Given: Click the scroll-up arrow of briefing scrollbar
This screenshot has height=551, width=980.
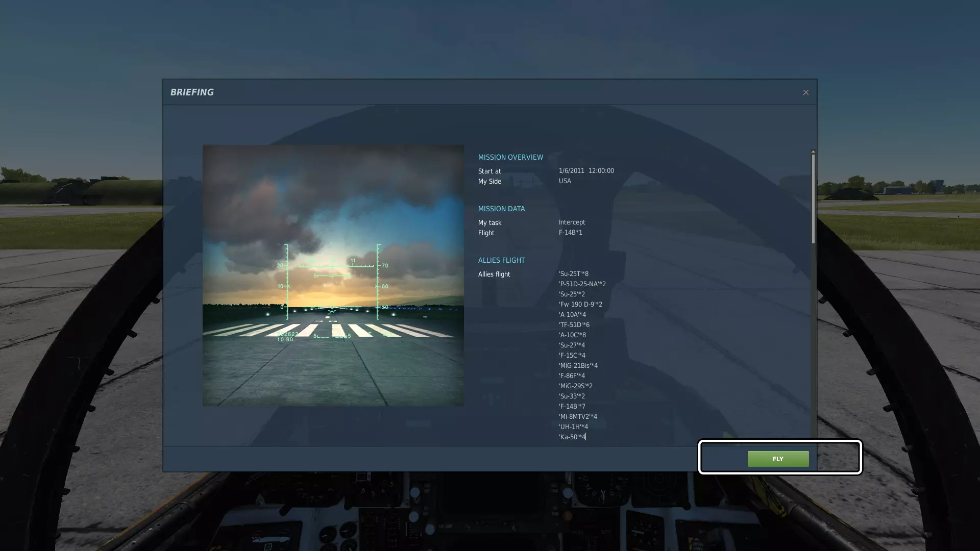Looking at the screenshot, I should tap(813, 152).
